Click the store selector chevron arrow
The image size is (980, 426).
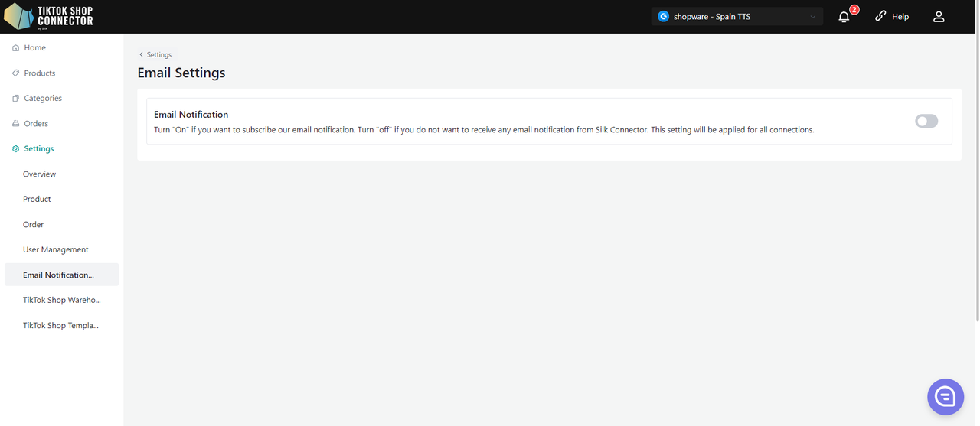pyautogui.click(x=813, y=17)
